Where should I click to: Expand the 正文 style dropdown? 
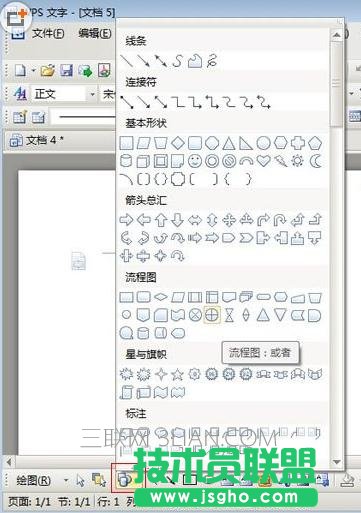(x=92, y=94)
